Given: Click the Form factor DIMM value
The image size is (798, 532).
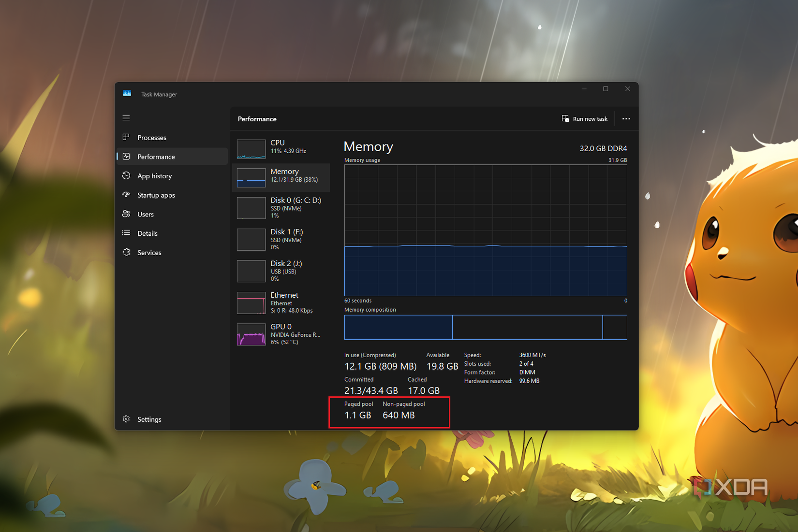Looking at the screenshot, I should coord(527,373).
